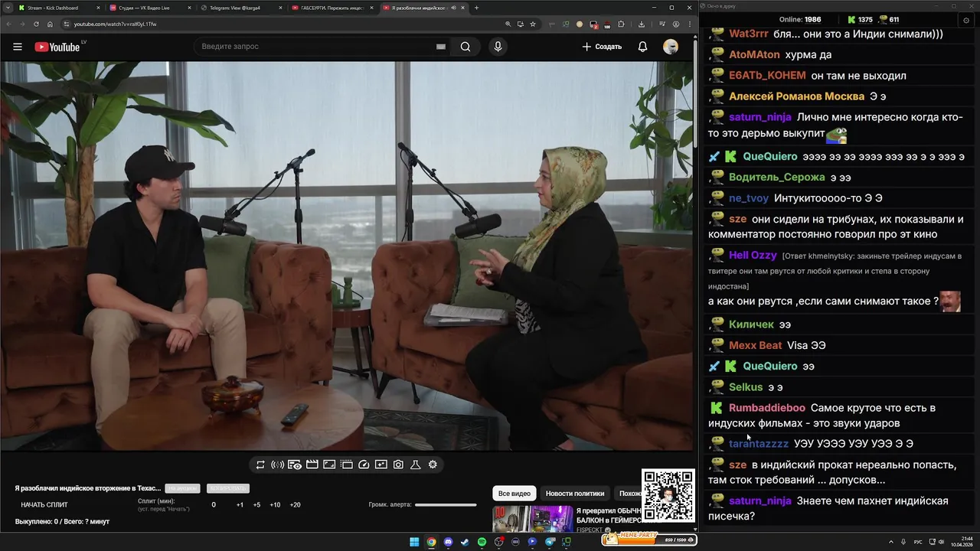Take a screenshot with the camera icon
The image size is (980, 551).
pos(398,465)
